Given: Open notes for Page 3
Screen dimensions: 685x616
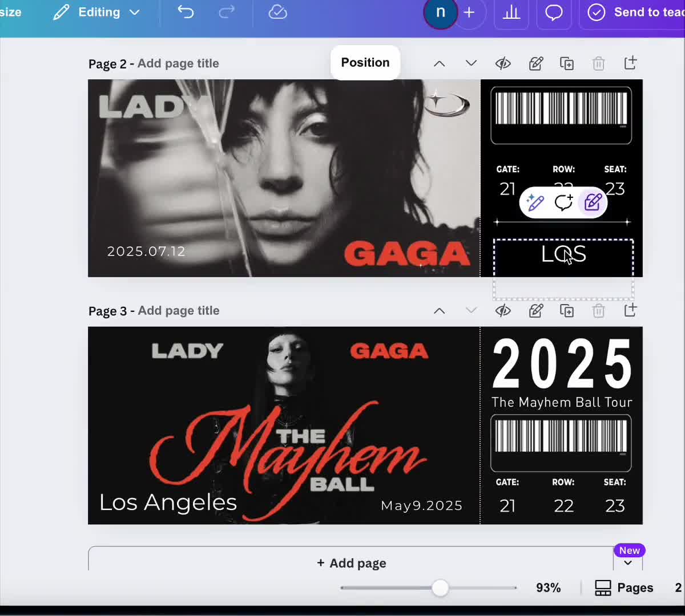Looking at the screenshot, I should (x=535, y=311).
